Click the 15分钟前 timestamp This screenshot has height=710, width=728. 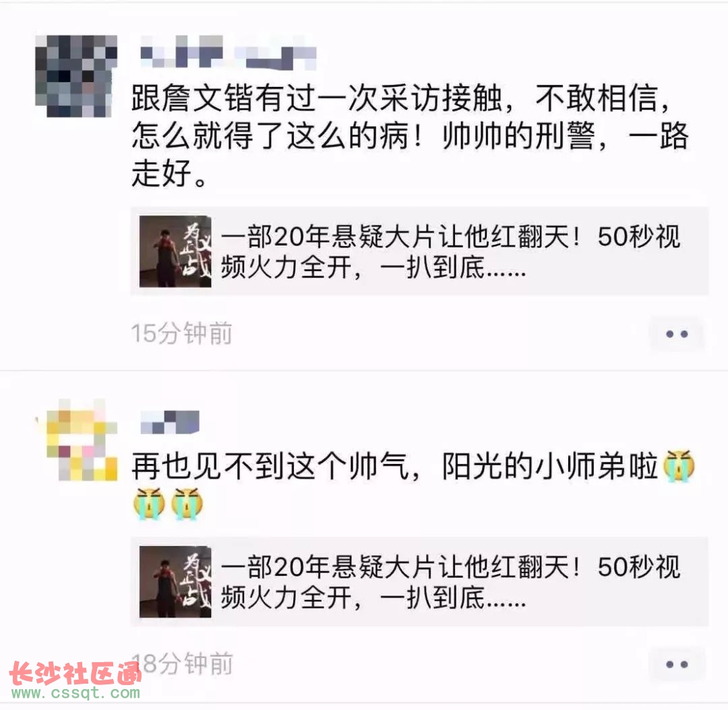(181, 333)
